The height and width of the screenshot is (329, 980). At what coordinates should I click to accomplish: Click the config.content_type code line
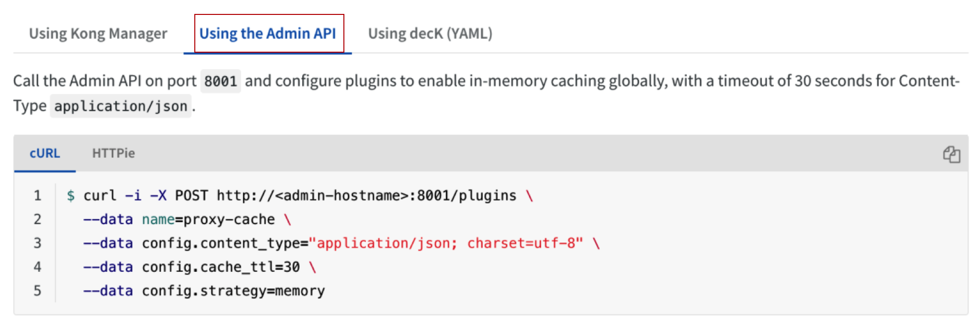[x=341, y=243]
